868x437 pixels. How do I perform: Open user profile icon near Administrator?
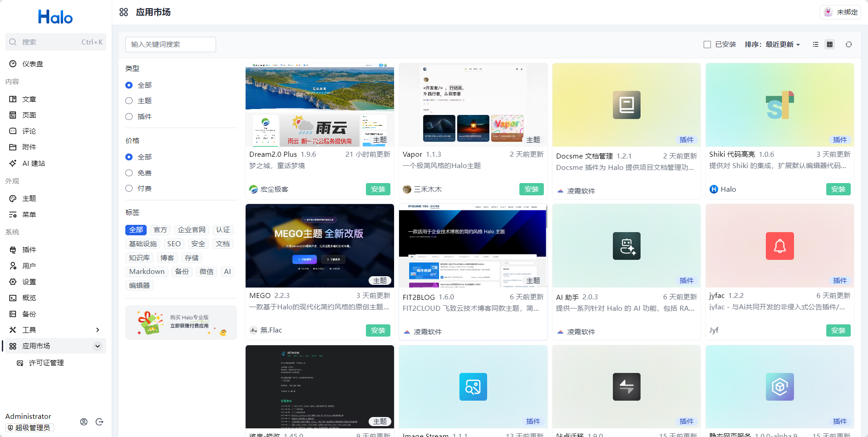(84, 422)
